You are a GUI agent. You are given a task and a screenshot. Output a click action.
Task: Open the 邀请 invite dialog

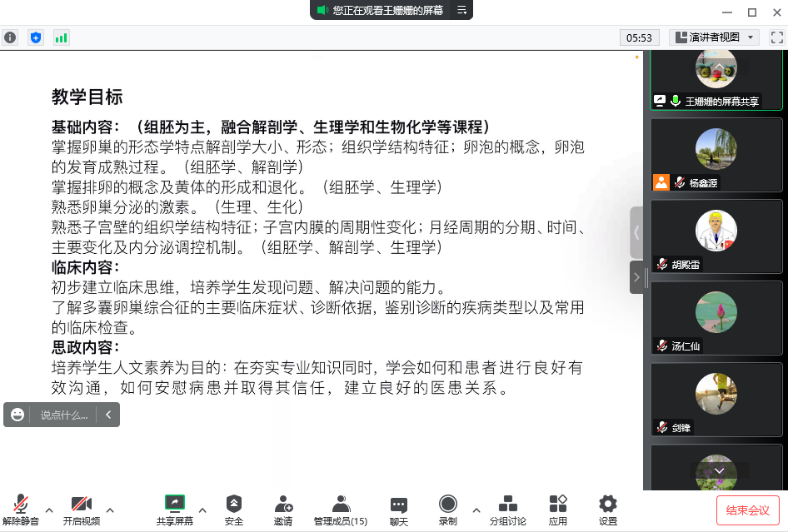tap(283, 510)
